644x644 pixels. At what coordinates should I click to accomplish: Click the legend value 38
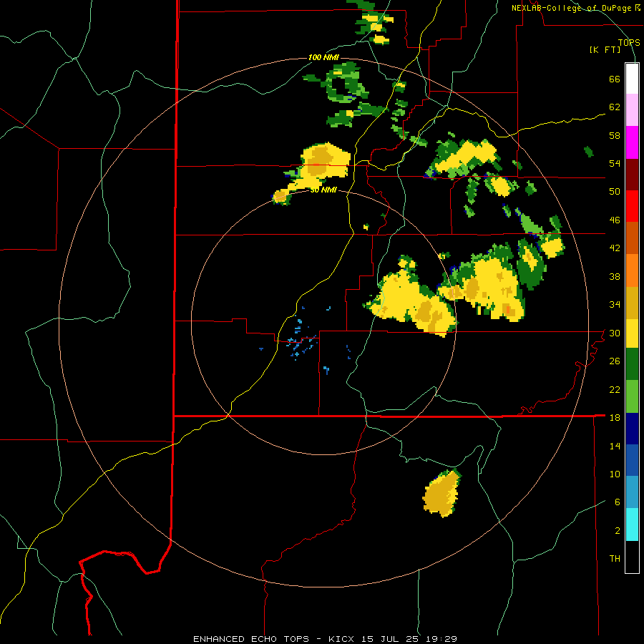point(615,276)
